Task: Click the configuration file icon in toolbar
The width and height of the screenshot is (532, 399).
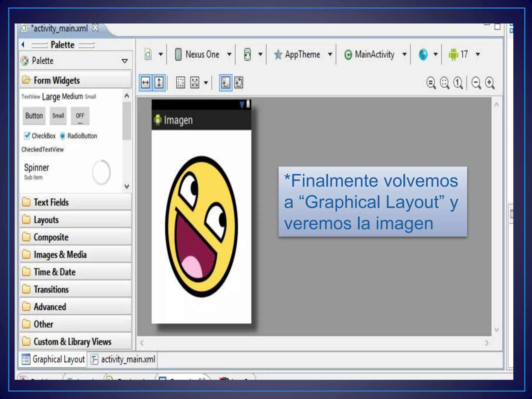Action: 148,54
